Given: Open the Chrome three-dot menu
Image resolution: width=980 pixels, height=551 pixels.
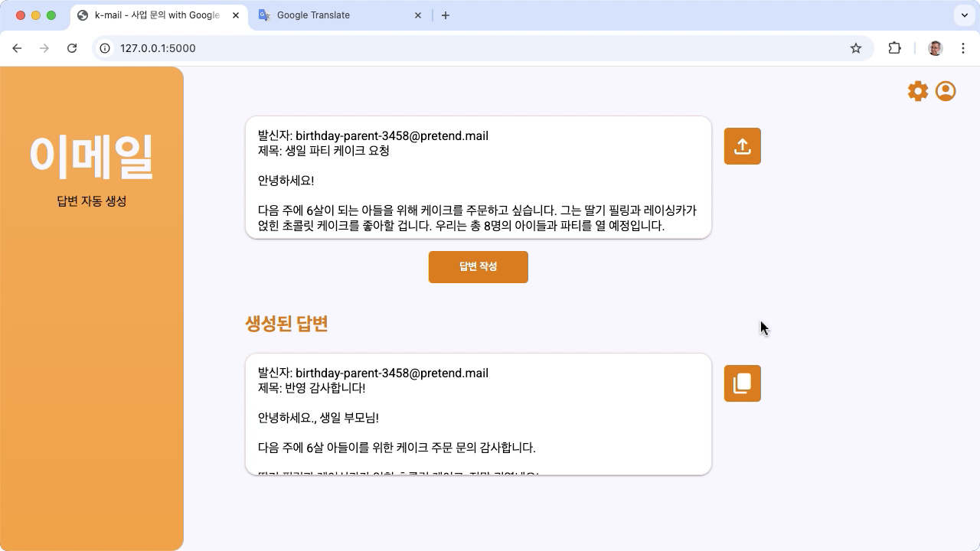Looking at the screenshot, I should (963, 47).
